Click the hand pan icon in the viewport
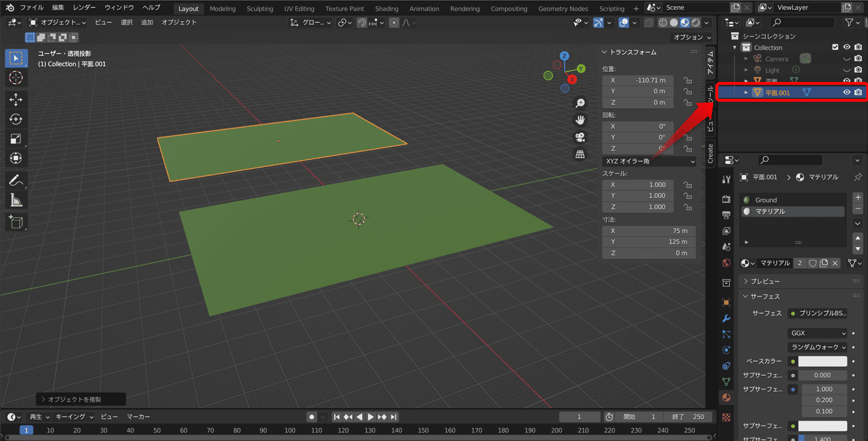Screen dimensions: 868x441 pyautogui.click(x=580, y=120)
